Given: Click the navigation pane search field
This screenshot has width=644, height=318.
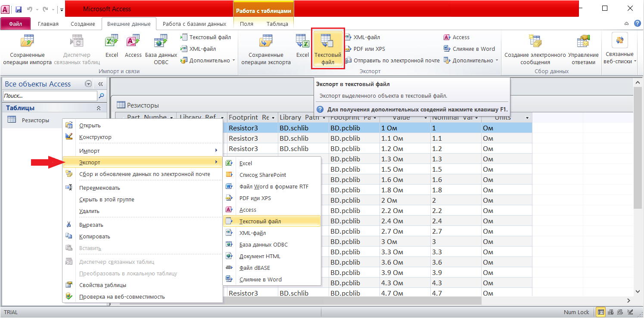Looking at the screenshot, I should coord(50,96).
